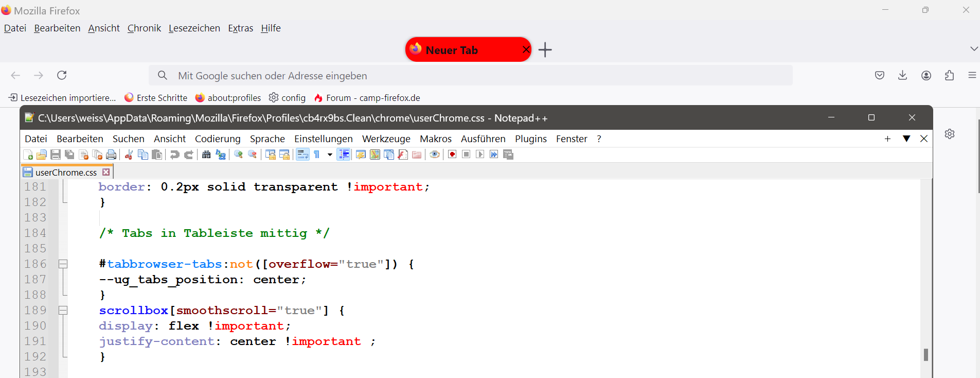Open the Sprache menu in Notepad++
This screenshot has width=980, height=378.
268,139
